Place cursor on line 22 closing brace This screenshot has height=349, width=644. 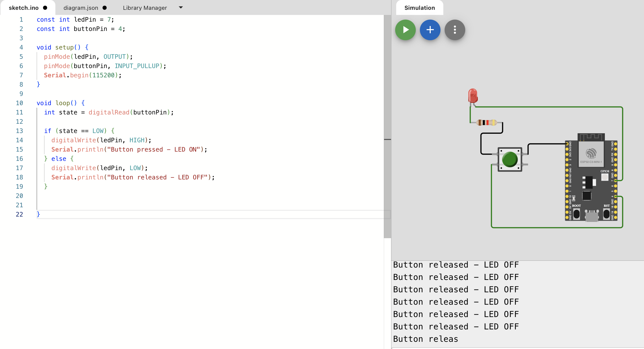click(38, 214)
